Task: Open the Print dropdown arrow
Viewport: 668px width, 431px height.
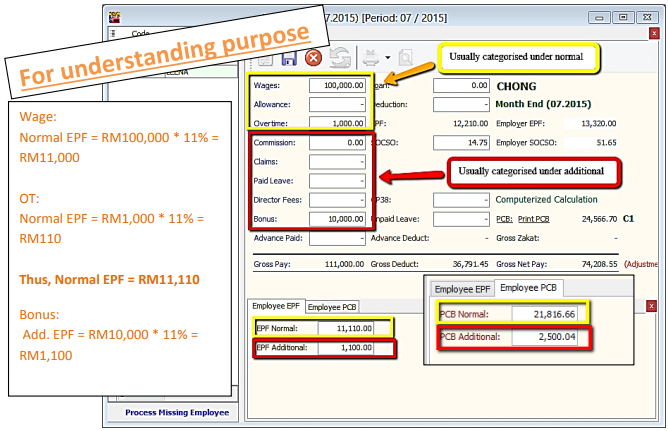Action: pyautogui.click(x=387, y=60)
